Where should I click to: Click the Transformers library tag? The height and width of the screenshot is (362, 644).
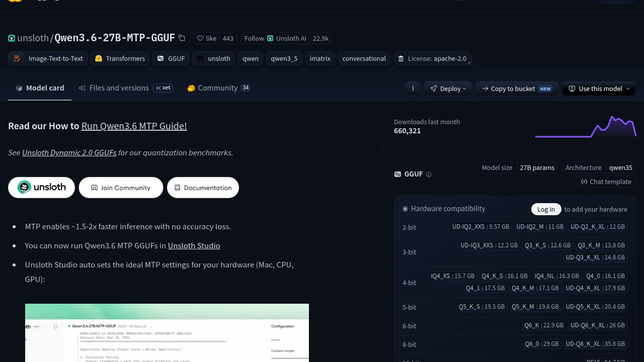(120, 58)
